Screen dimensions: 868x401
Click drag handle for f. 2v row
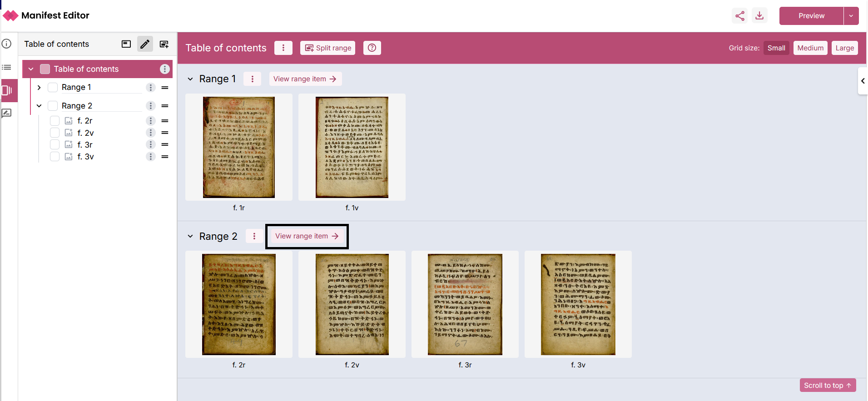coord(165,133)
